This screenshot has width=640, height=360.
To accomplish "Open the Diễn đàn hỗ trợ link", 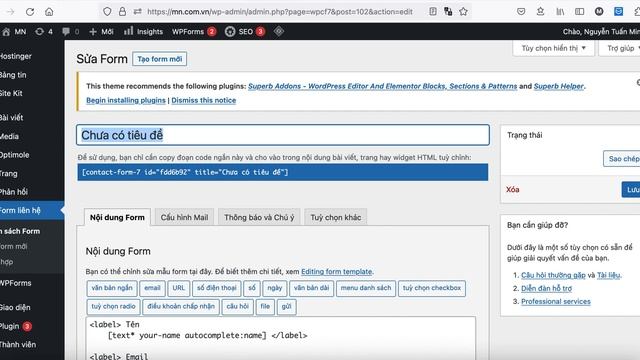I will (546, 288).
